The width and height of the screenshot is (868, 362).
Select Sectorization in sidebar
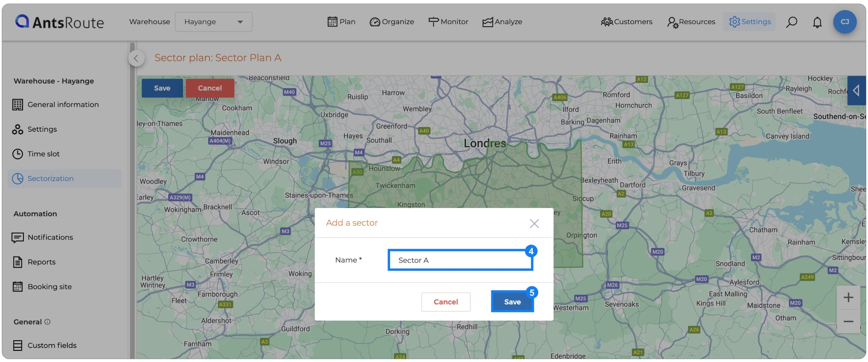click(x=65, y=178)
